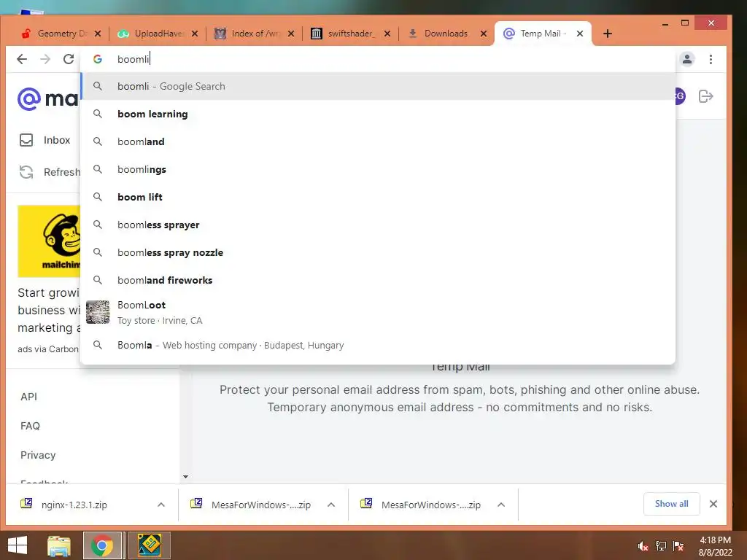The image size is (747, 560).
Task: Choose 'boomland fireworks' suggestion
Action: point(378,279)
